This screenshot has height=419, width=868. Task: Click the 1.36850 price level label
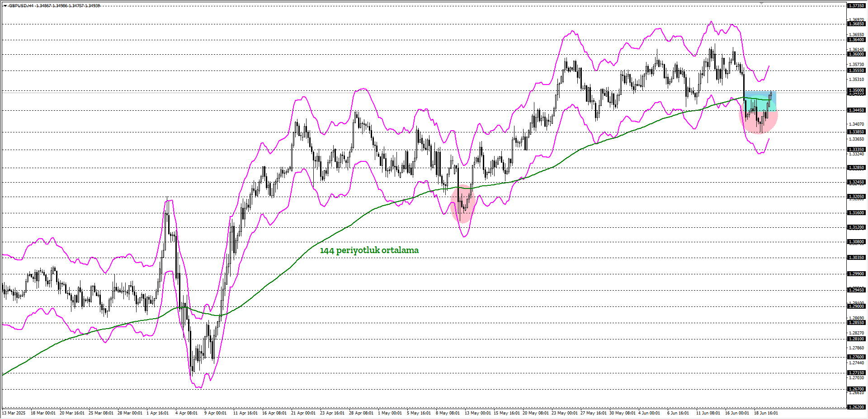click(856, 24)
